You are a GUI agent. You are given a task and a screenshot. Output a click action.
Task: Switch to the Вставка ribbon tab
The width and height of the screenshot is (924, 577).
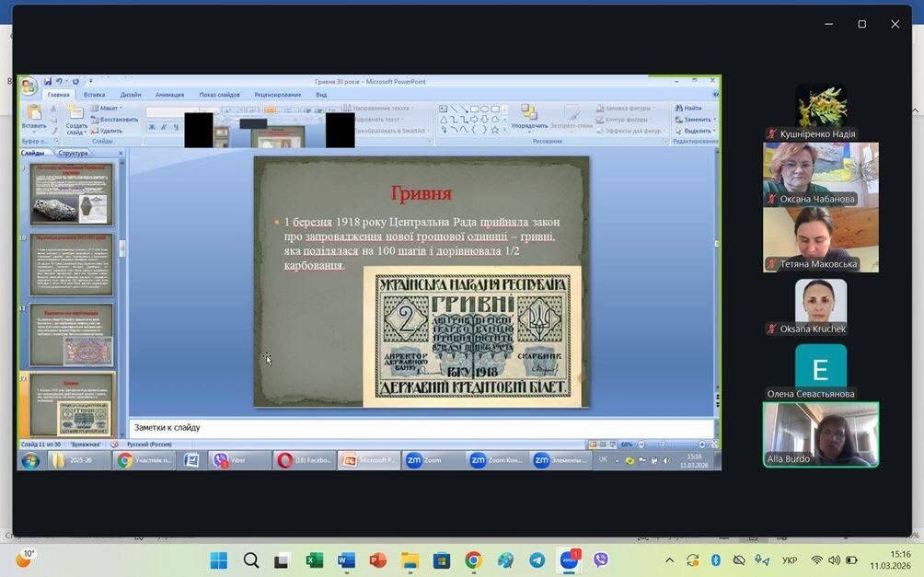pos(94,95)
